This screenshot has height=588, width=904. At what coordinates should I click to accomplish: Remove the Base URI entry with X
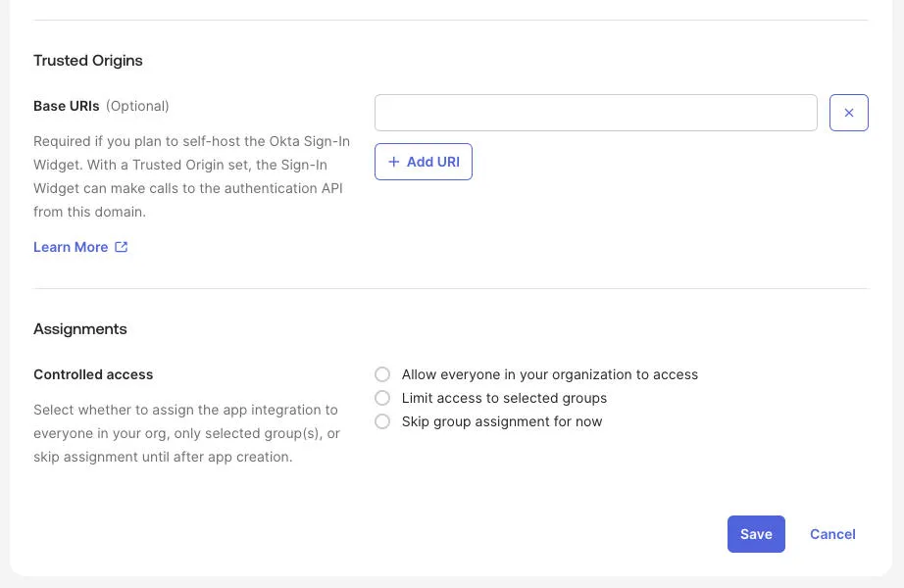(849, 113)
